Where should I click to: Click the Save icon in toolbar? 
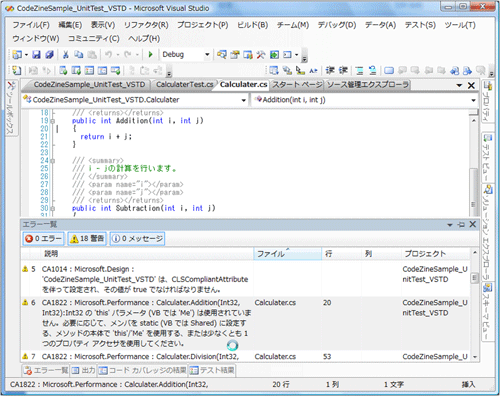36,54
